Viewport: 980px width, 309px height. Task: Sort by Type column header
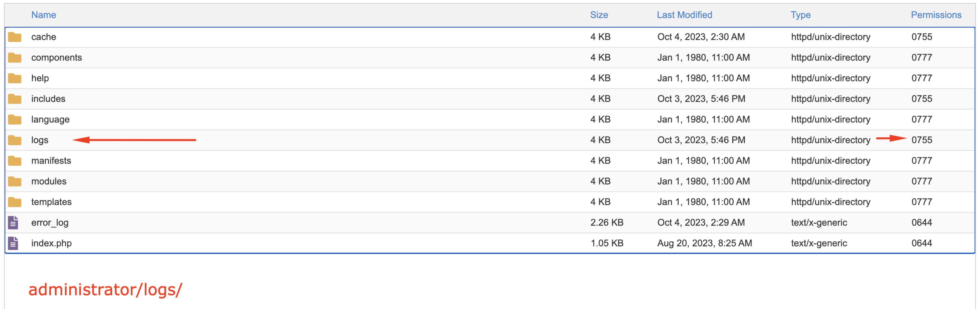point(800,15)
